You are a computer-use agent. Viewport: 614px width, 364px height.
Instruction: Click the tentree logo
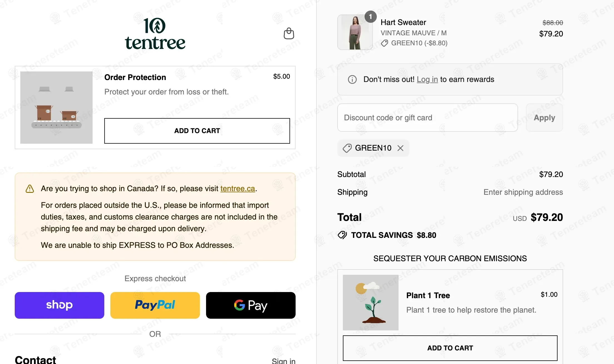(x=155, y=34)
